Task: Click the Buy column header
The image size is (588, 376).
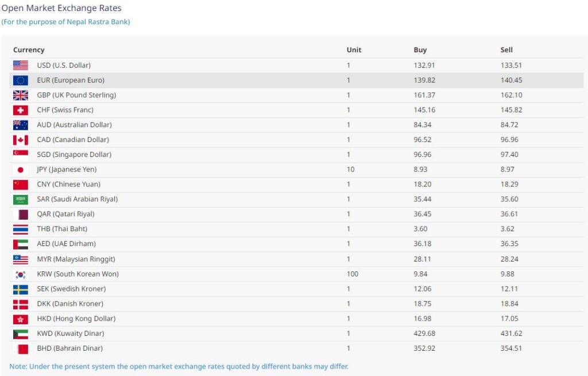Action: point(420,50)
